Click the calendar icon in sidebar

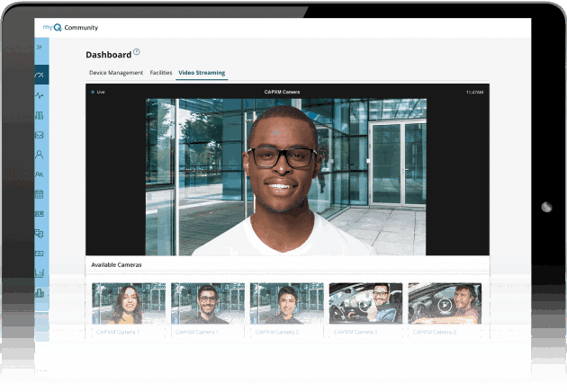(40, 194)
